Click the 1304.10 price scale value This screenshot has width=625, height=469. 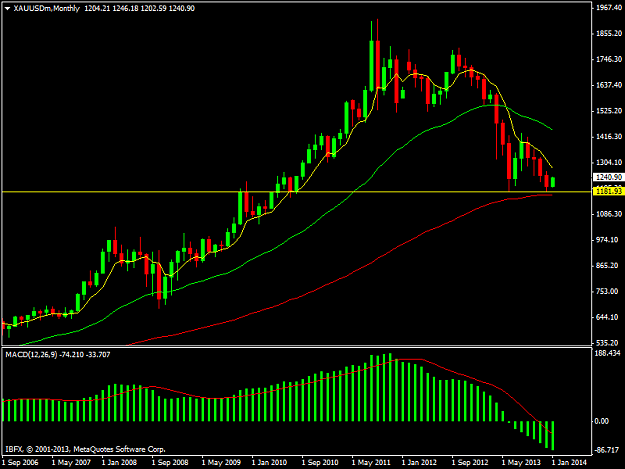pyautogui.click(x=609, y=162)
